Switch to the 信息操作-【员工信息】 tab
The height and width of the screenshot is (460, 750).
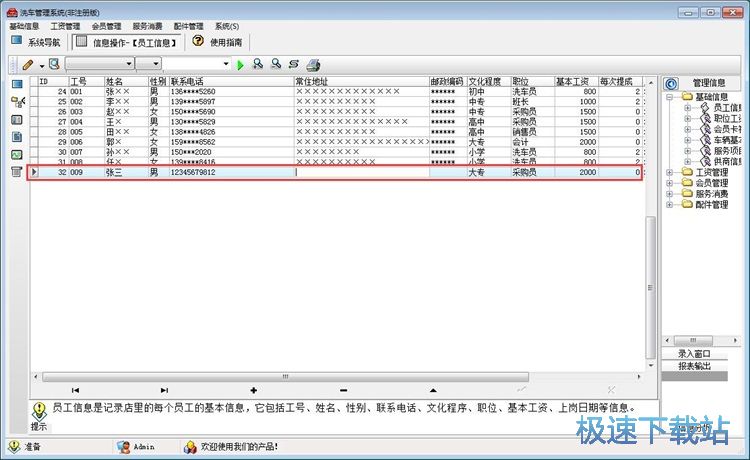click(x=127, y=43)
